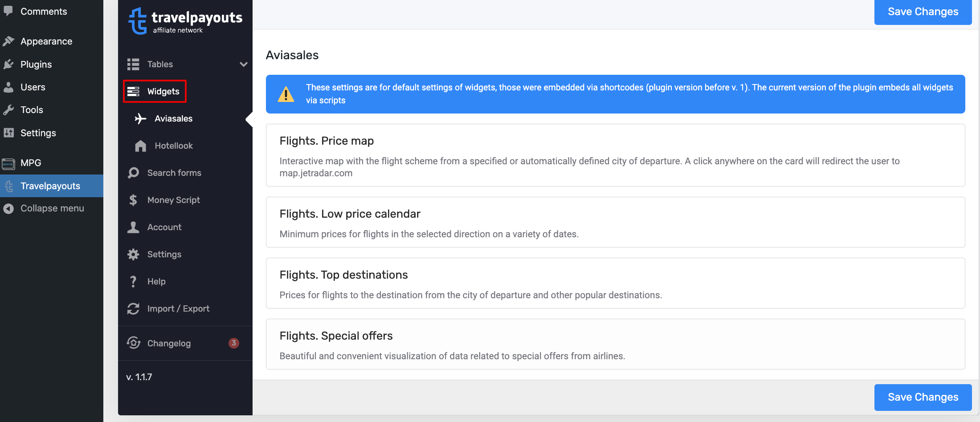Select Travelpayouts in WordPress menu
Screen dimensions: 980x422
(x=52, y=186)
